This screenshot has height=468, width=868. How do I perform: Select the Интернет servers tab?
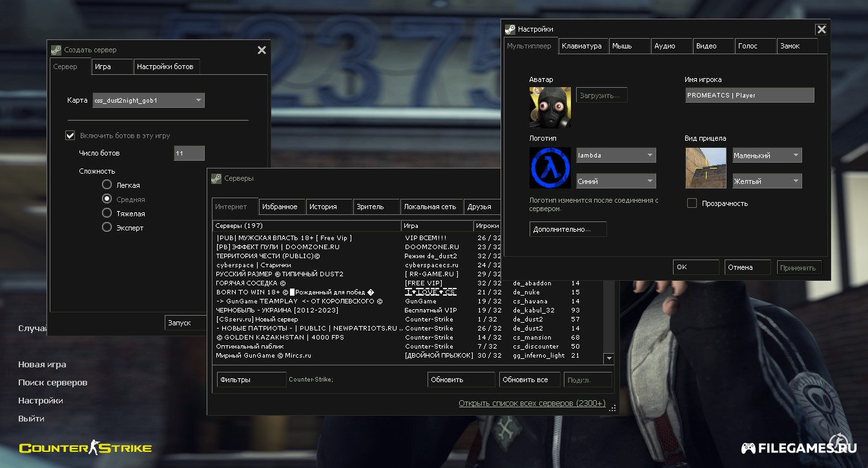(x=235, y=206)
